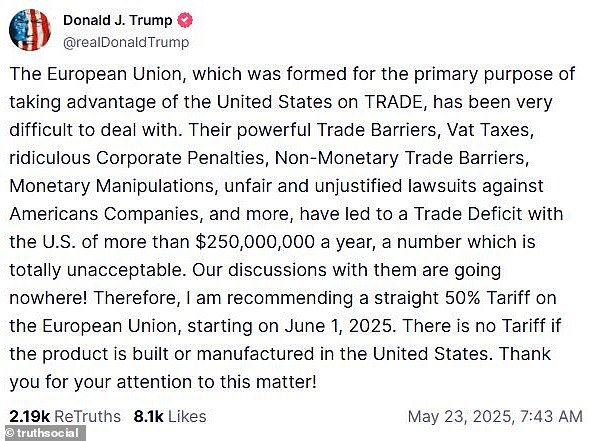
Task: Click "The European Union" at the post's start
Action: (x=96, y=74)
